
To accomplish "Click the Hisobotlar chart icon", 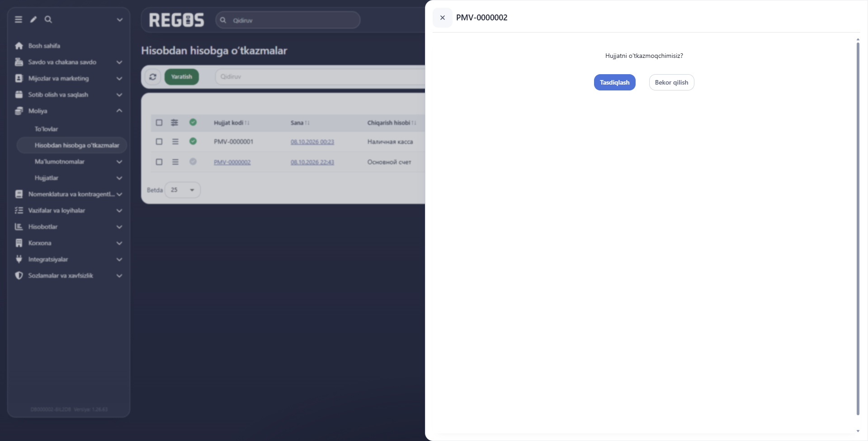I will (19, 227).
